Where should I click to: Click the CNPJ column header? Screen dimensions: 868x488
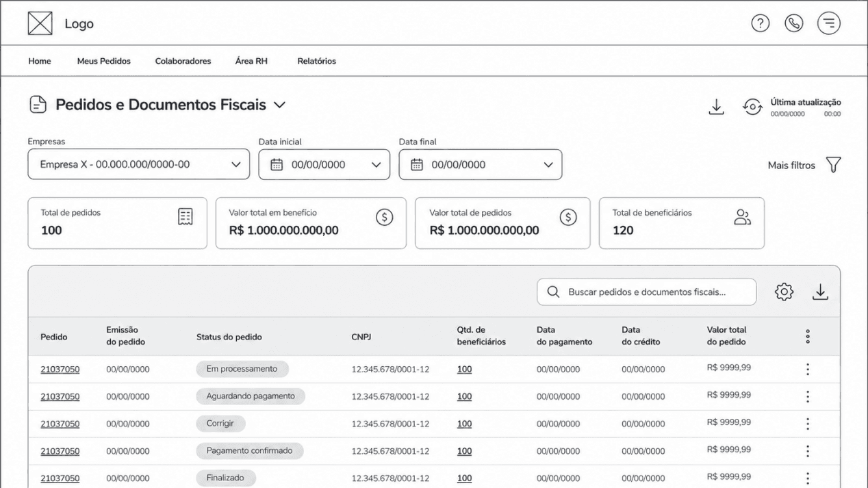361,337
